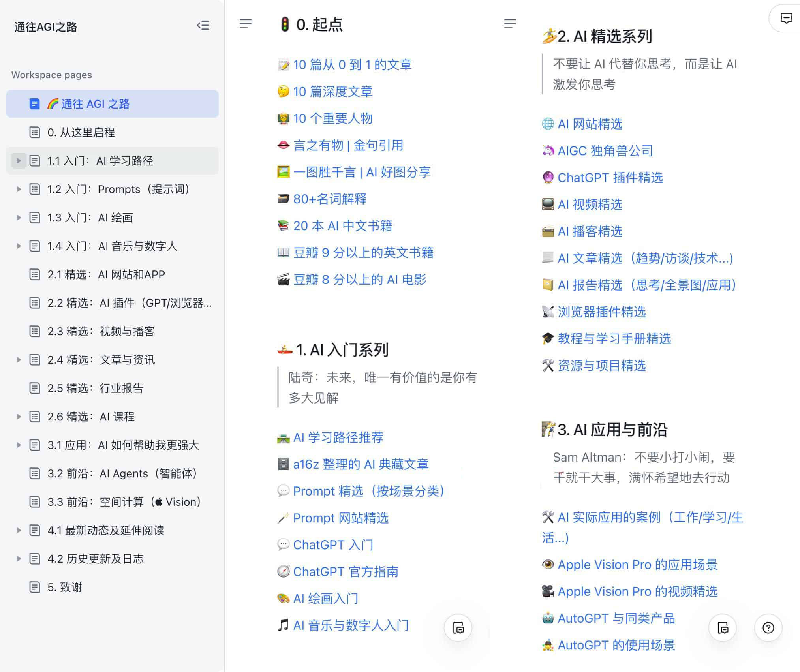The image size is (800, 672).
Task: Expand 1.4 入门：AI 音乐与数字人 arrow
Action: click(x=19, y=246)
